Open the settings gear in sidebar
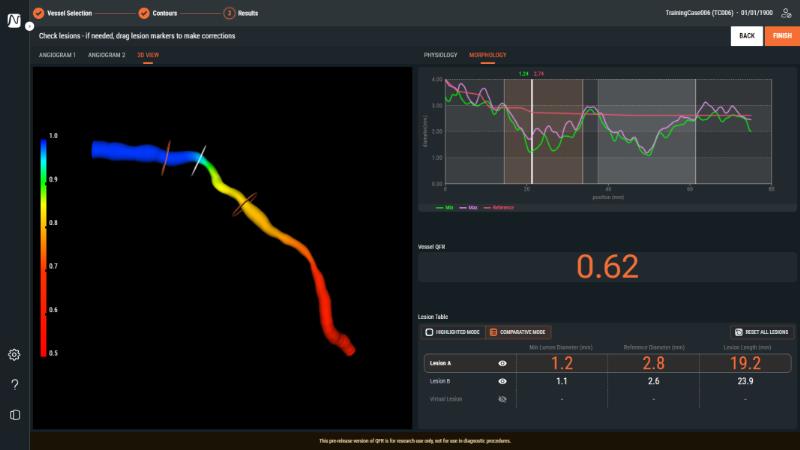The width and height of the screenshot is (800, 450). click(x=14, y=354)
